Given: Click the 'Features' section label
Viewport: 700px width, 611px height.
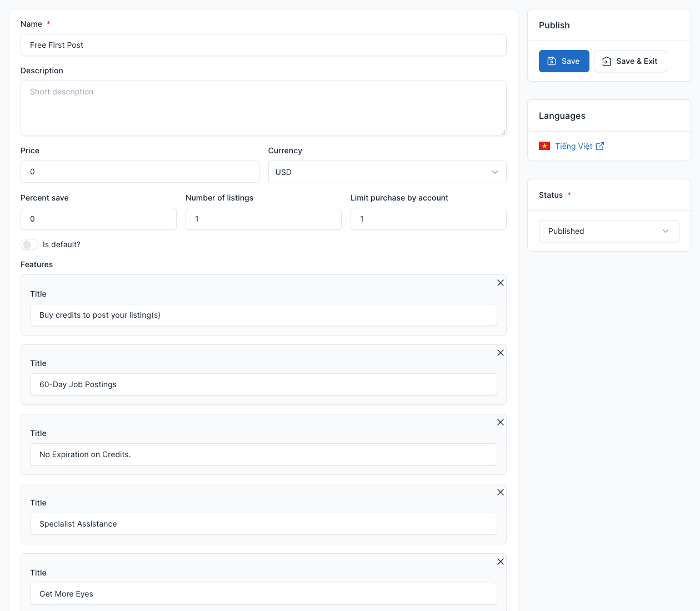Looking at the screenshot, I should tap(37, 264).
